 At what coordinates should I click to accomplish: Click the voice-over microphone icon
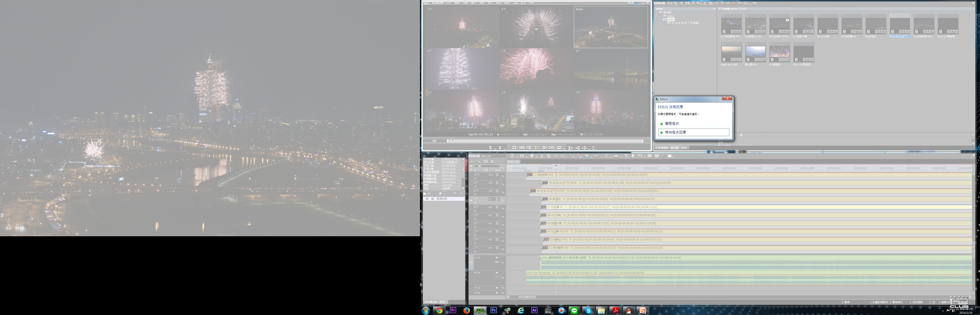point(633,156)
